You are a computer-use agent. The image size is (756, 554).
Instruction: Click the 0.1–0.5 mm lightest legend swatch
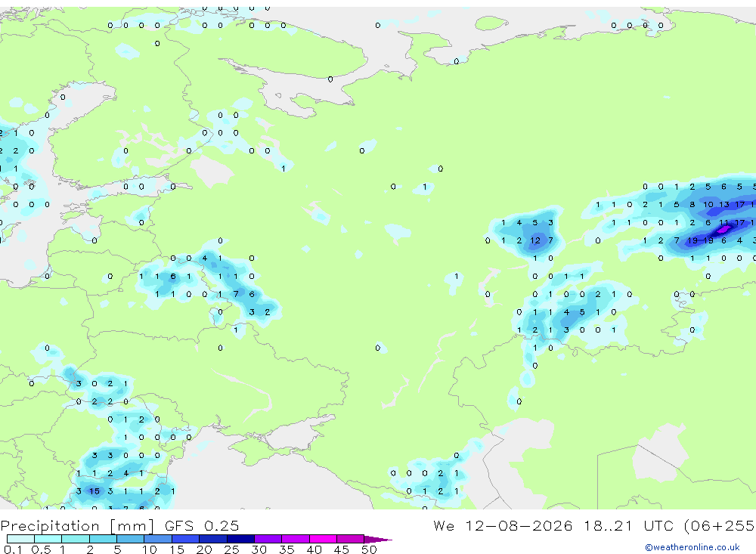click(x=20, y=539)
